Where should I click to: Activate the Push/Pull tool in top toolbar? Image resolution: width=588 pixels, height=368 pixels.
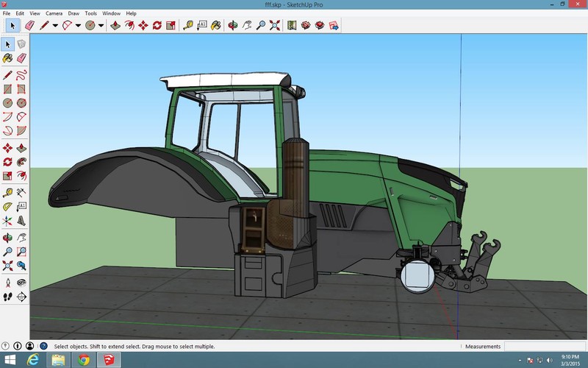point(115,25)
